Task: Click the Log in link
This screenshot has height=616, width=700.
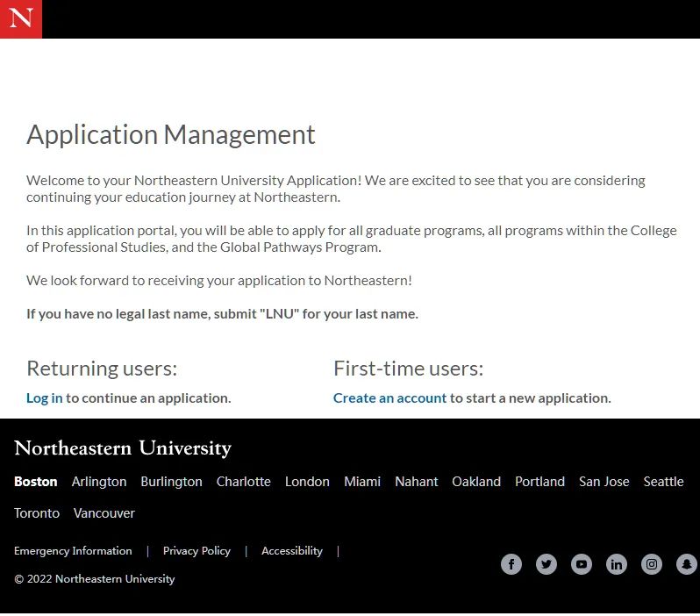Action: pyautogui.click(x=44, y=398)
